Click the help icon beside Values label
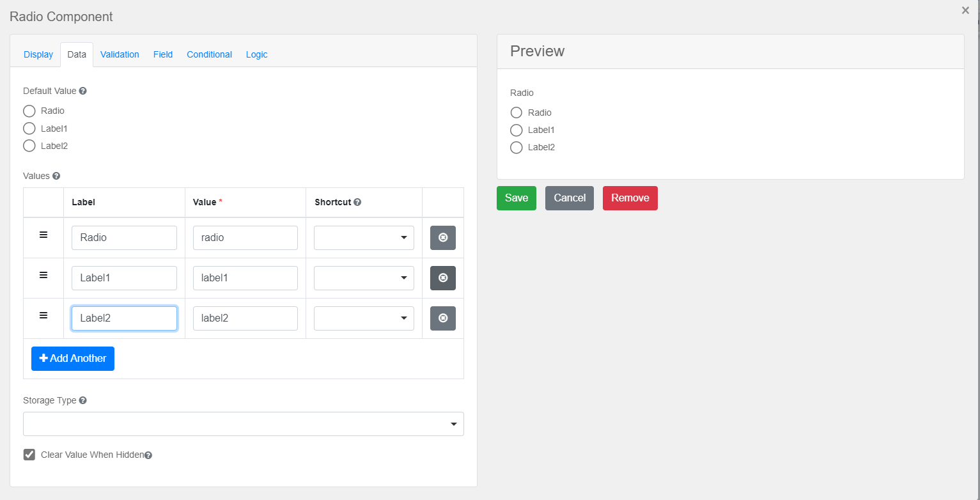Image resolution: width=980 pixels, height=500 pixels. pos(56,176)
